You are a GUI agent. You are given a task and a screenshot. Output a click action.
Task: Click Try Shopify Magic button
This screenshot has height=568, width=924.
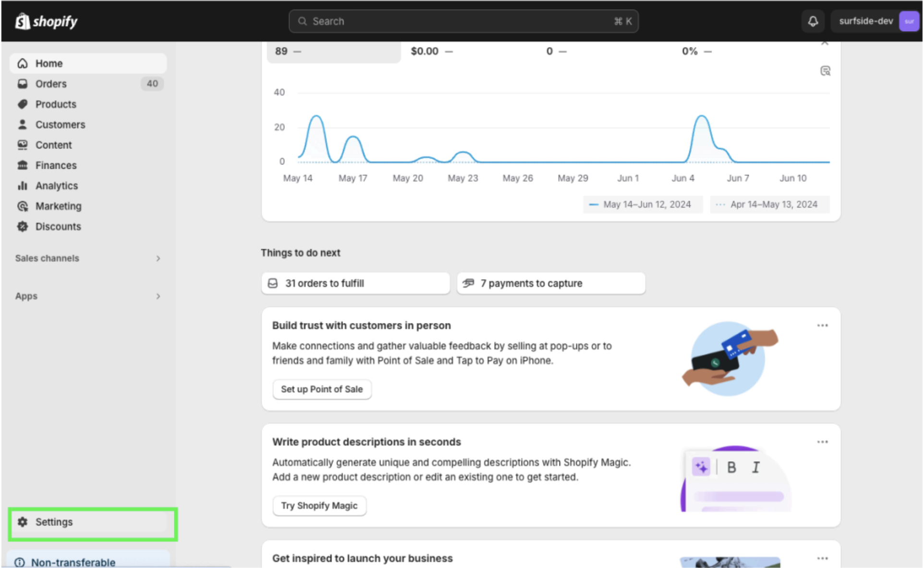(x=319, y=506)
